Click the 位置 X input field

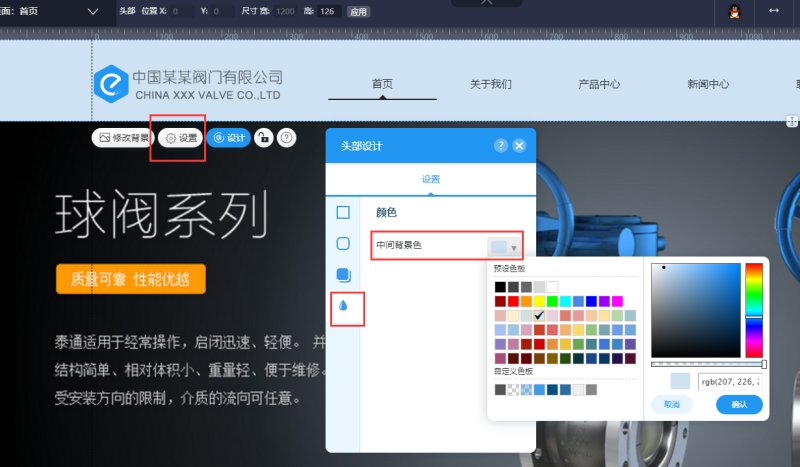tap(182, 11)
